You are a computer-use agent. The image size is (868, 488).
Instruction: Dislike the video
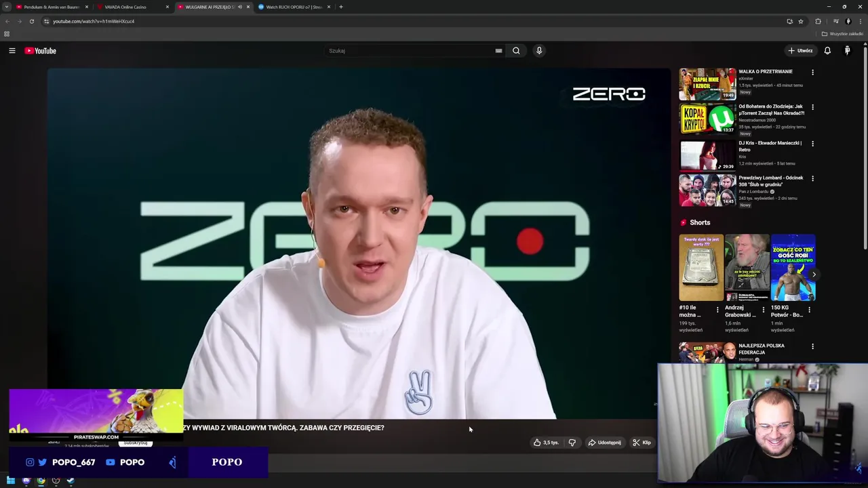572,443
